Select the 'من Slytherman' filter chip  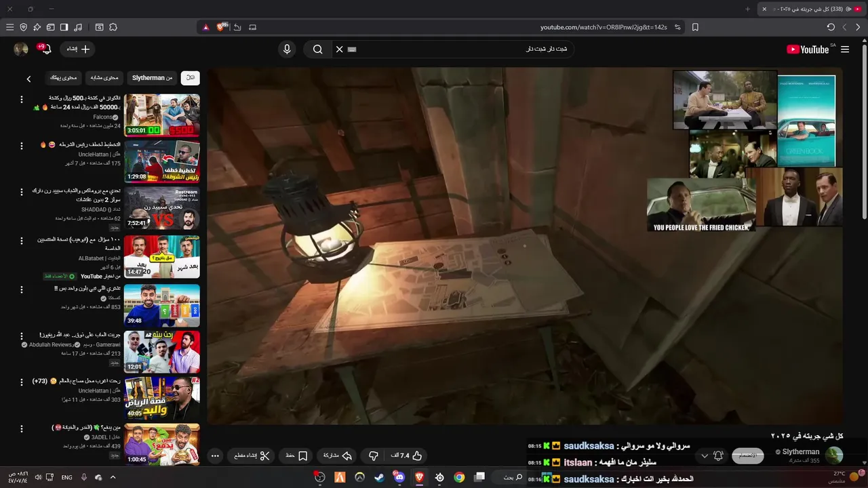pos(152,78)
